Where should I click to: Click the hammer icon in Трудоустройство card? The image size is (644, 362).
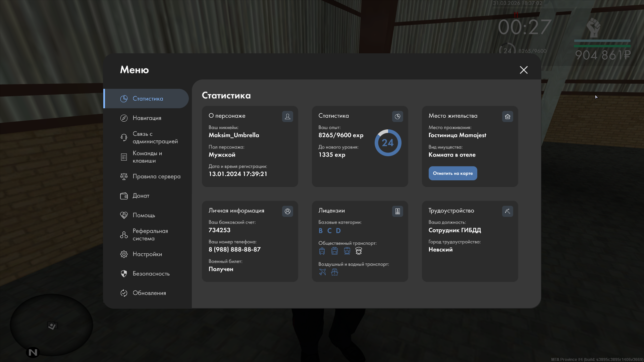507,212
